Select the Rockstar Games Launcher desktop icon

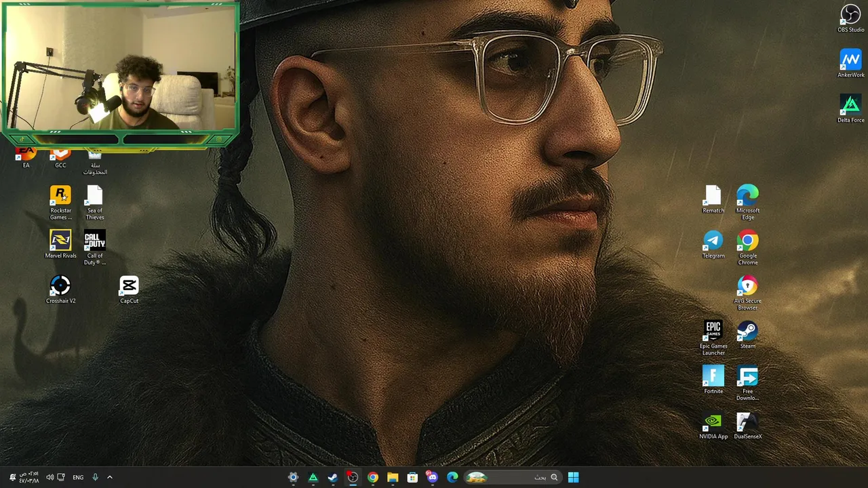(x=60, y=202)
